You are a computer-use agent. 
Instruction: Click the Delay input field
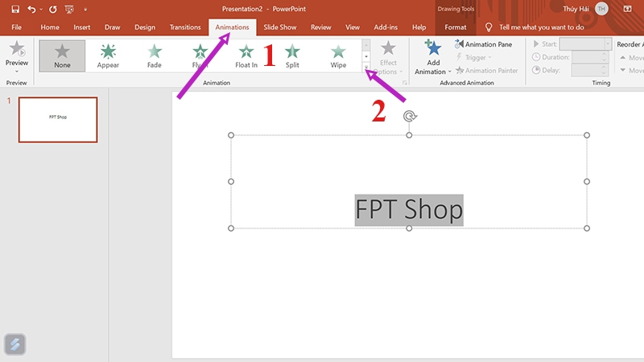[x=586, y=70]
